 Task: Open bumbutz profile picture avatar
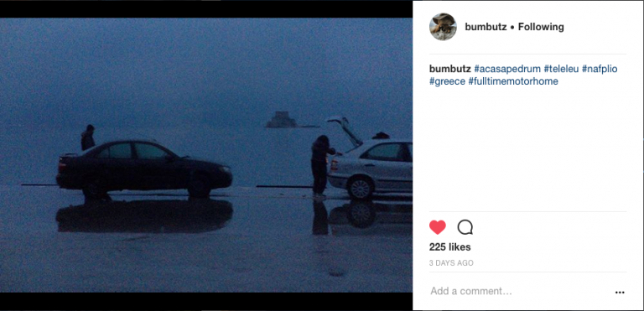pyautogui.click(x=443, y=27)
